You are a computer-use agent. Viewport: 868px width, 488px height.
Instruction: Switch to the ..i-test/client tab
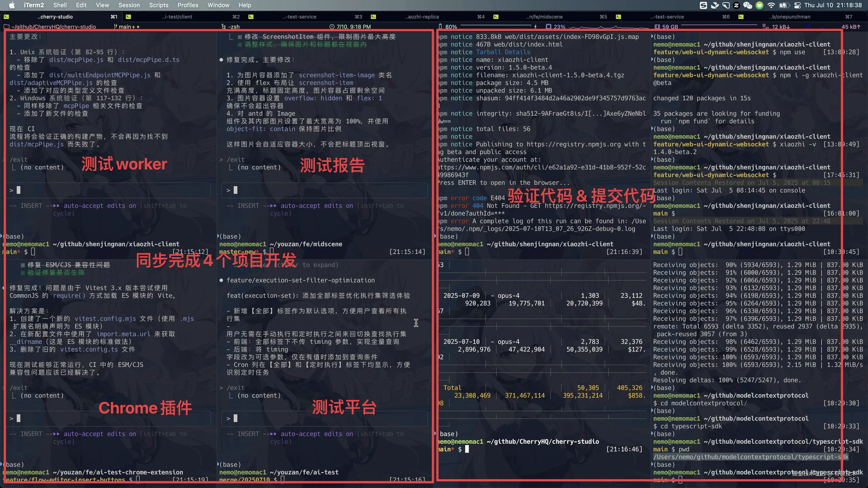point(177,16)
